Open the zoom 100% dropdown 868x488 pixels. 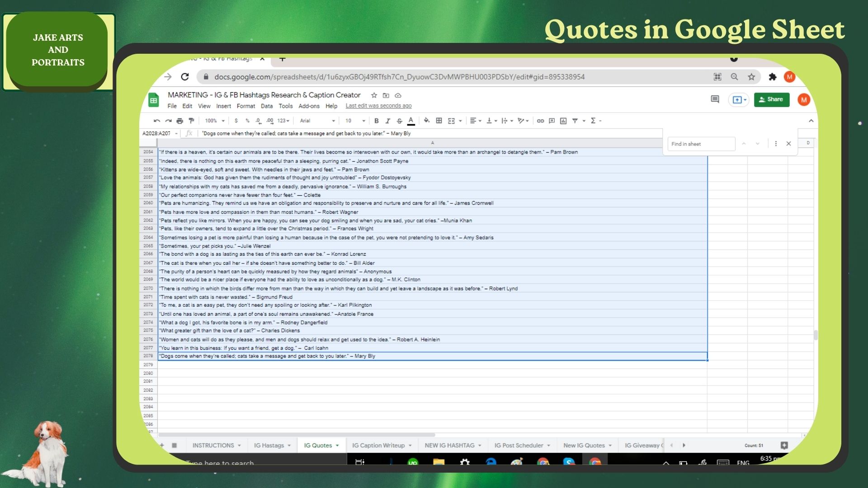tap(215, 121)
